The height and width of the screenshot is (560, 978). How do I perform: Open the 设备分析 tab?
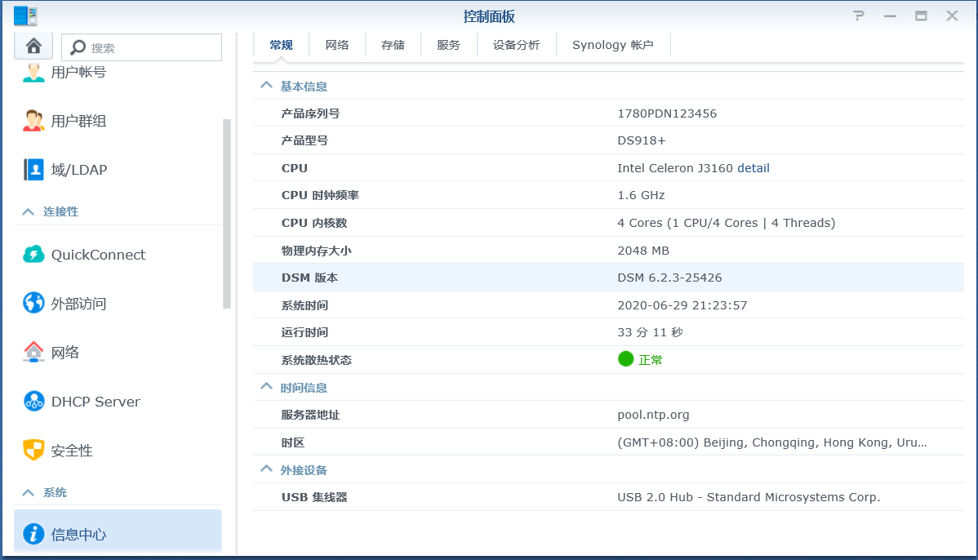tap(516, 45)
